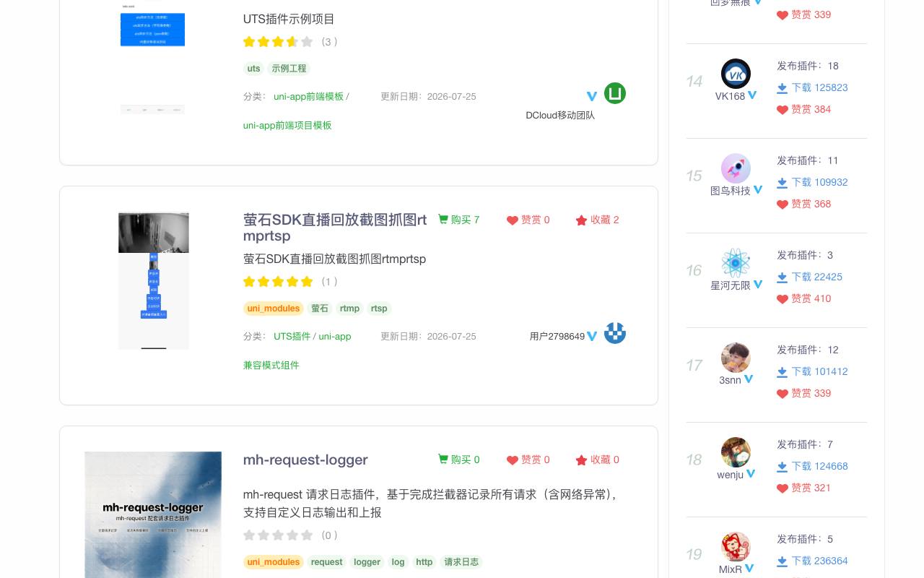Open MixR's profile avatar
Viewport: 924px width, 578px height.
[736, 547]
